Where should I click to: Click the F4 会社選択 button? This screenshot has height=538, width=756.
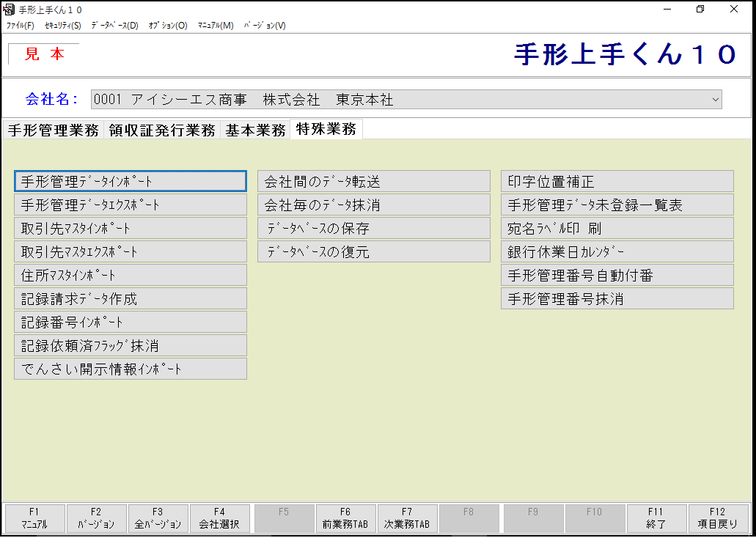pyautogui.click(x=220, y=519)
